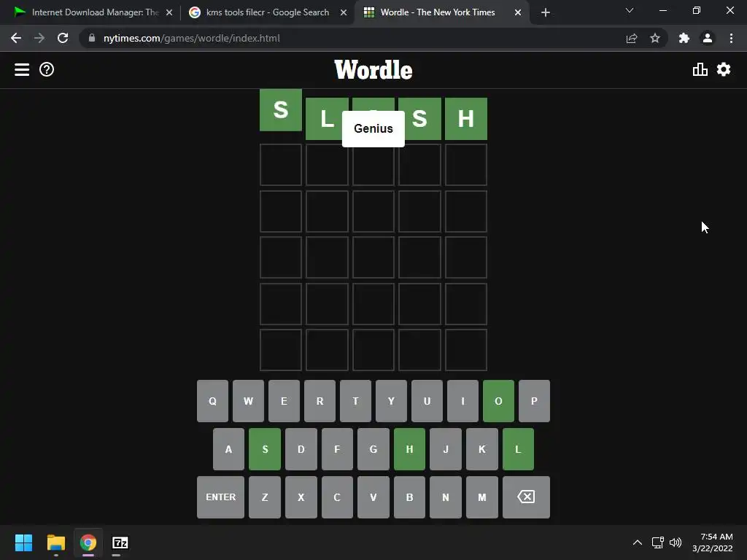
Task: Tap the D key on Wordle keyboard
Action: (301, 449)
